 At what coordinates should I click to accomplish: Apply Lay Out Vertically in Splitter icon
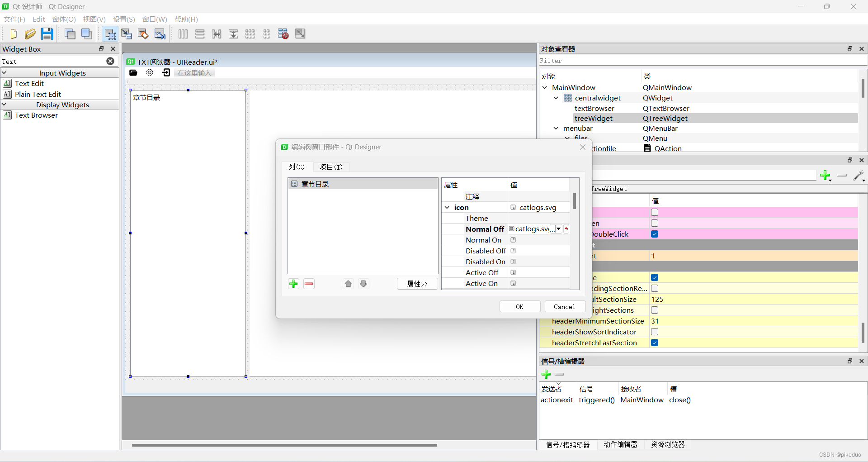[x=233, y=34]
